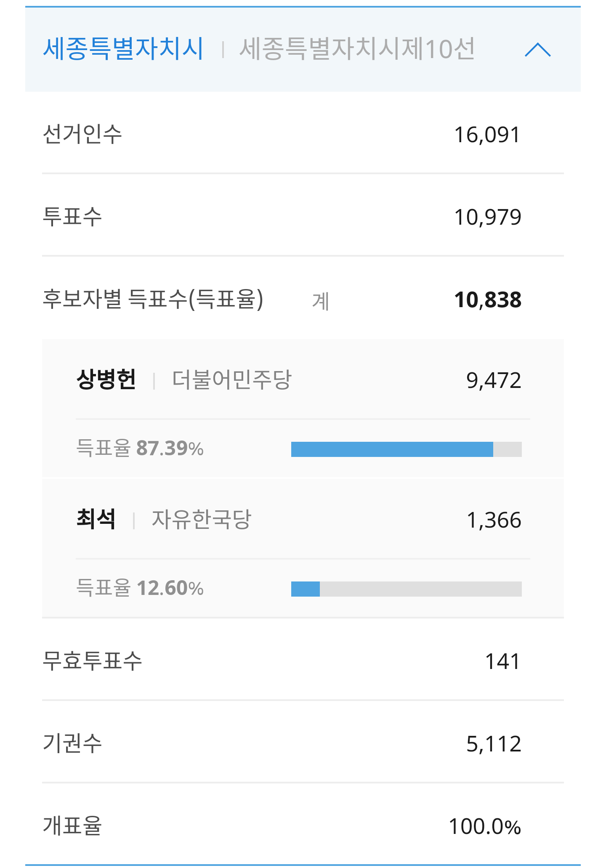Click the 87.39% vote share progress bar
The image size is (606, 868).
point(406,449)
